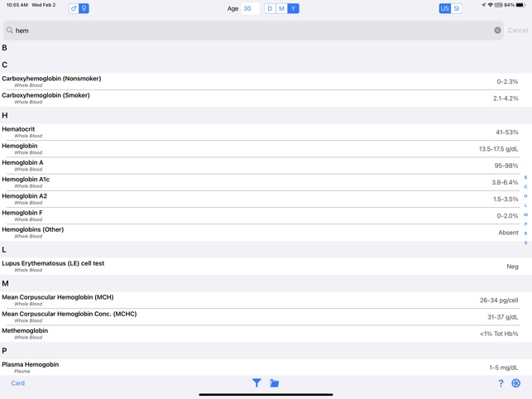Select the female gender icon
532x399 pixels.
tap(84, 8)
